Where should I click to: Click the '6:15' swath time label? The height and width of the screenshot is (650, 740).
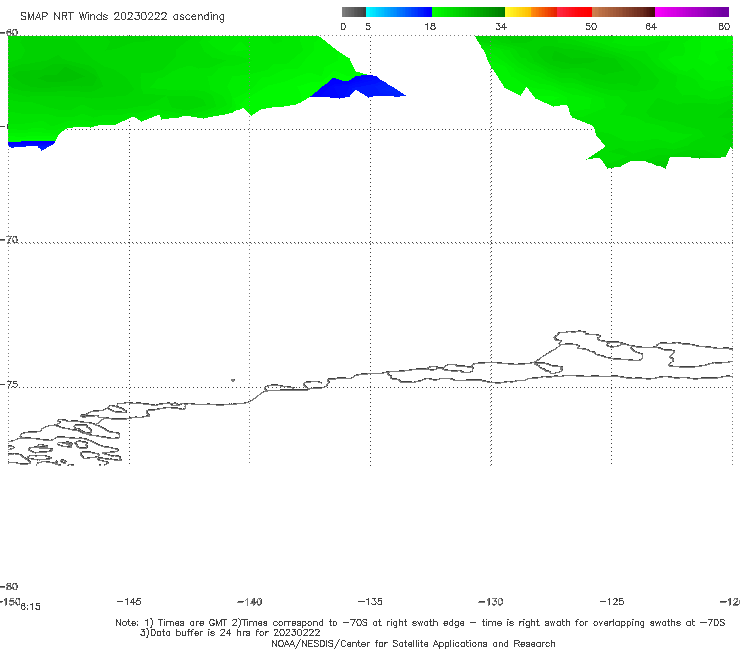tap(31, 607)
